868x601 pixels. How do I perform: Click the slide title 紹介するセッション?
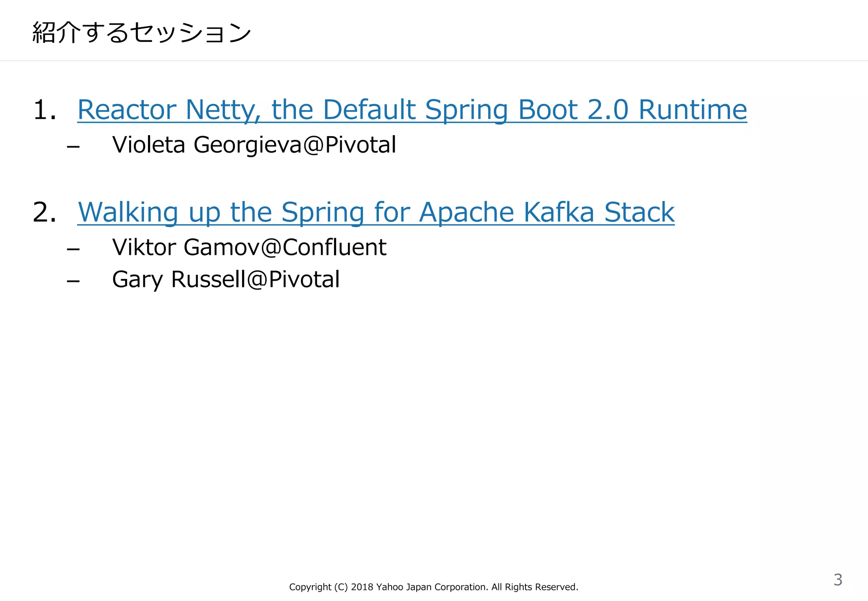(142, 33)
